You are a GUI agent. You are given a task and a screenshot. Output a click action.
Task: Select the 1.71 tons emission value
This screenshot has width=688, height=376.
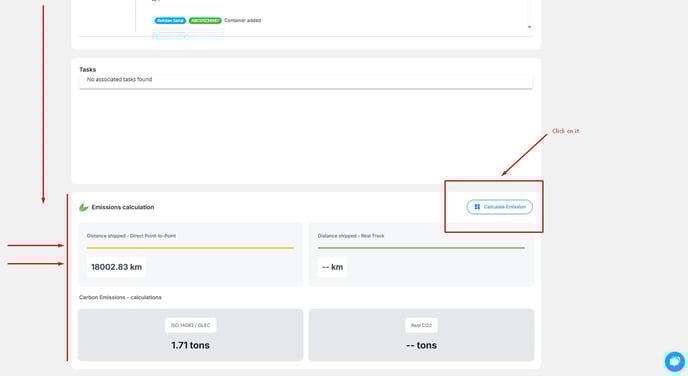coord(190,345)
